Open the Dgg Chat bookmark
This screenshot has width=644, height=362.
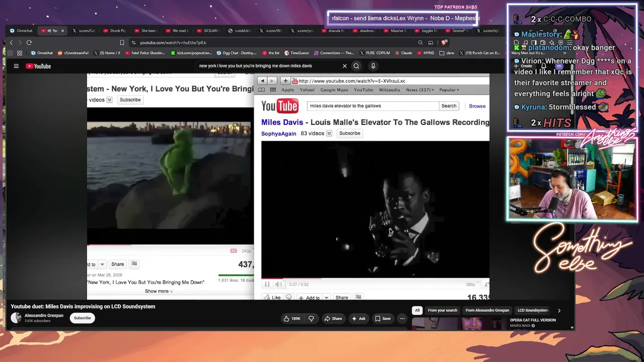236,53
